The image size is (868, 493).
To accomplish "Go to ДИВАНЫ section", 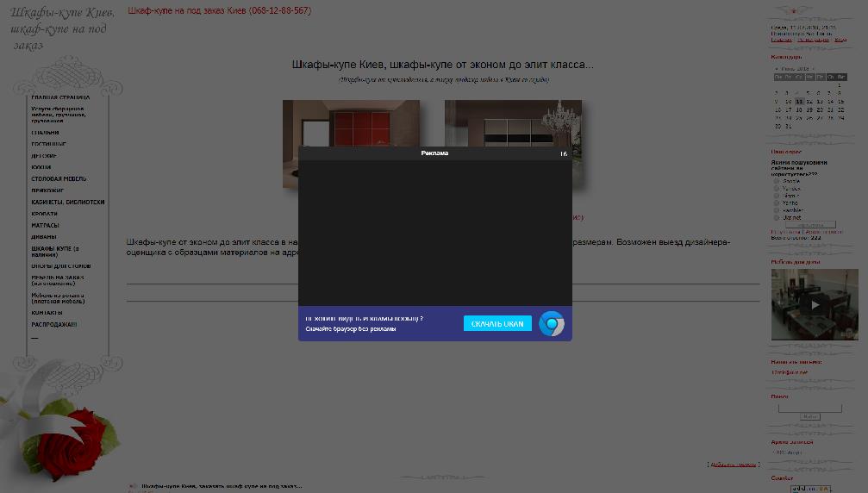I will (x=44, y=237).
